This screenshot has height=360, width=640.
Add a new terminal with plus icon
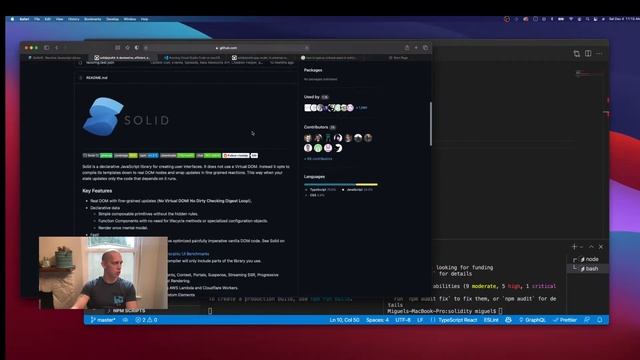pyautogui.click(x=574, y=247)
